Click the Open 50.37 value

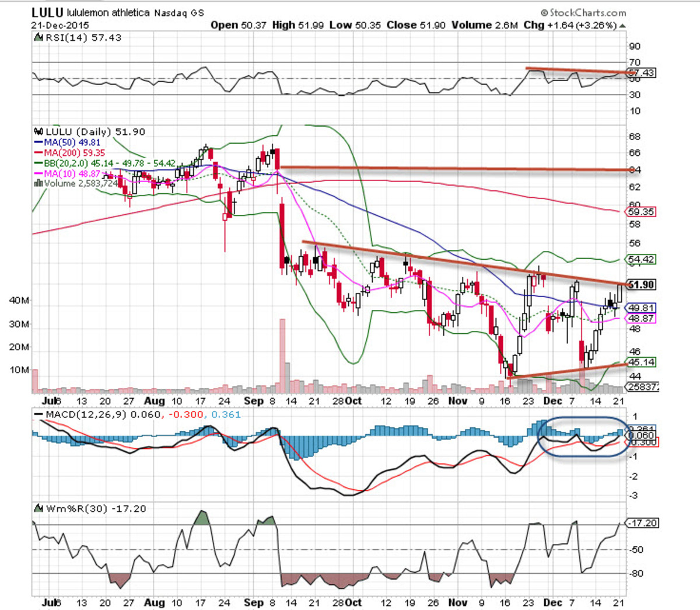(x=239, y=25)
